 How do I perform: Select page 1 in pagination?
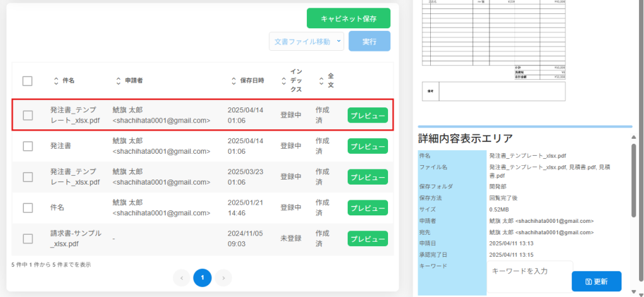pos(203,277)
